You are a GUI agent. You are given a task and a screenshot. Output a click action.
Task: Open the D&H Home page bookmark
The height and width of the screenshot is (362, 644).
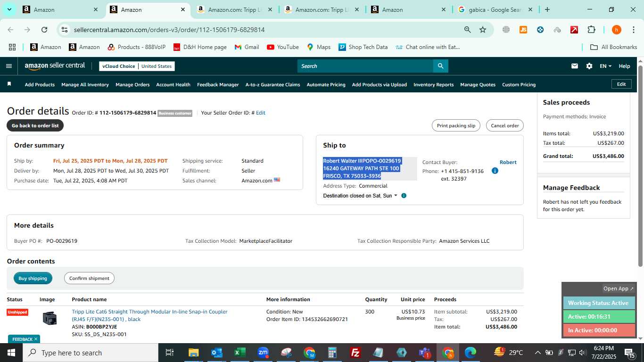point(200,47)
